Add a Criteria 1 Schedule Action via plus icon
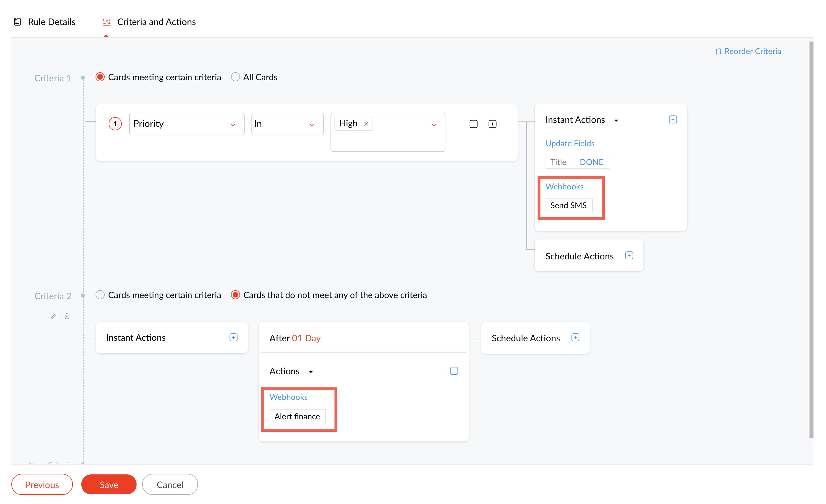 [629, 256]
